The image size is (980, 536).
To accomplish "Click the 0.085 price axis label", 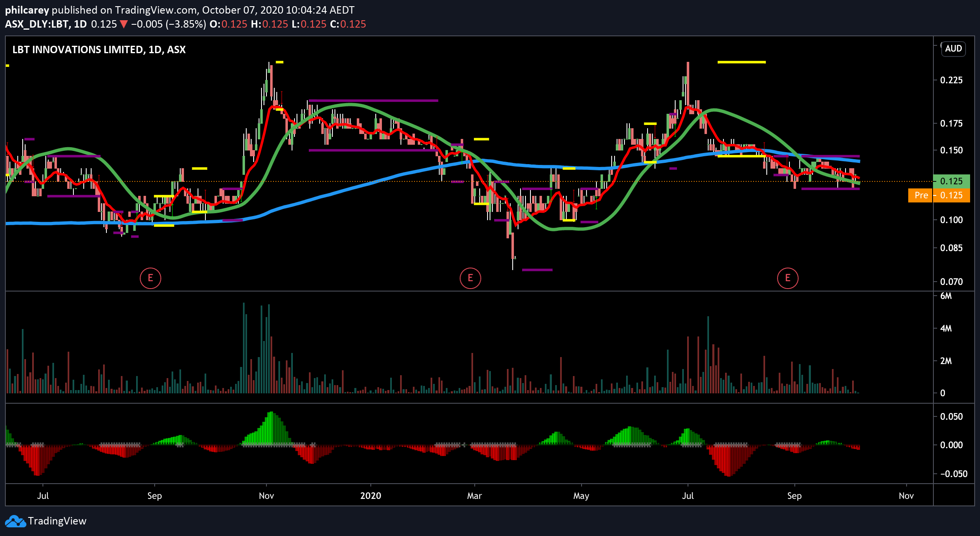I will click(951, 248).
